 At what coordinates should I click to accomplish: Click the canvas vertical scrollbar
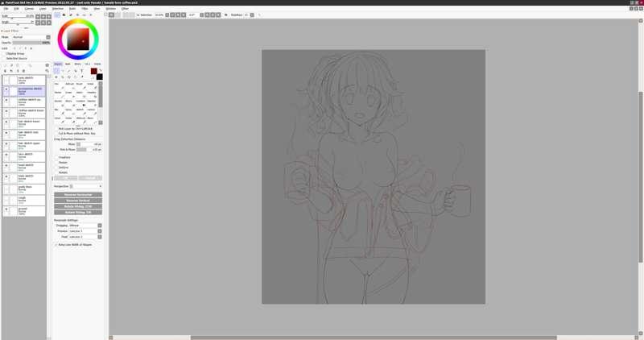click(x=641, y=176)
